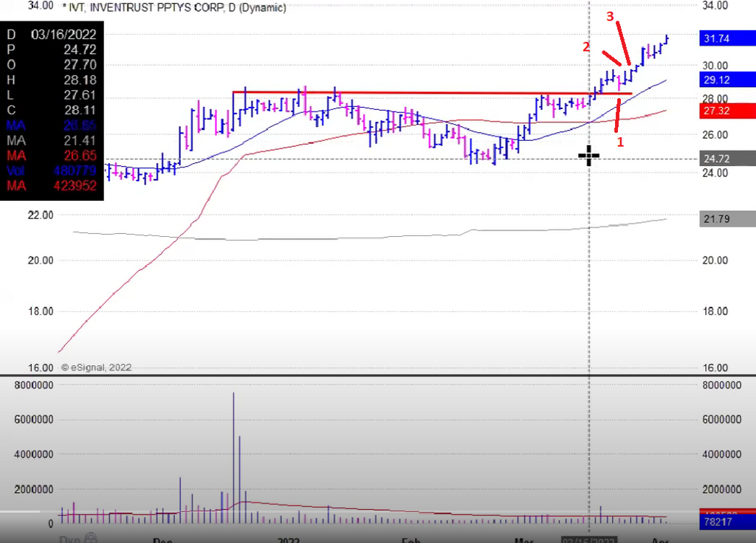
Task: Click the 03/16/2022 date in data box
Action: [x=63, y=35]
